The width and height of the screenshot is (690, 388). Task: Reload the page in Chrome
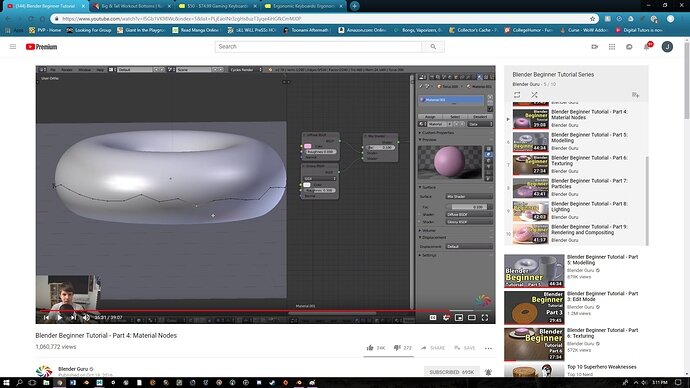30,19
